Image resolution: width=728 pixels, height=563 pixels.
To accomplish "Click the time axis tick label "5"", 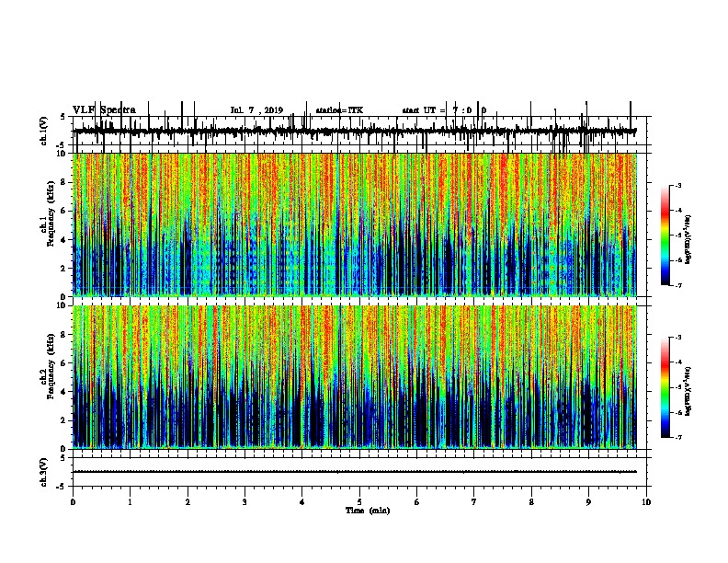I will 359,502.
